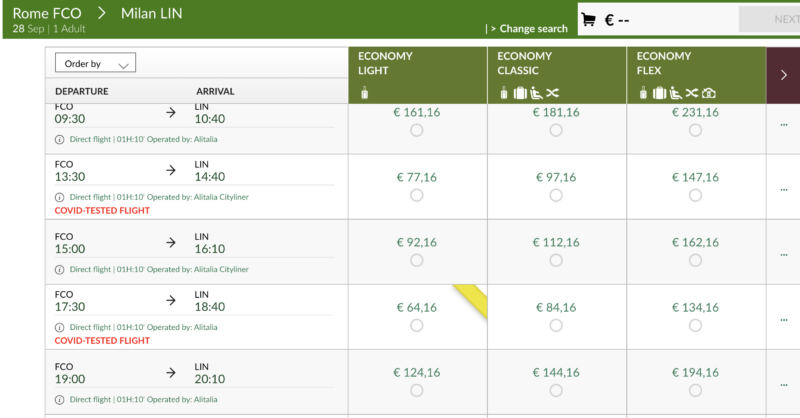Viewport: 800px width, 418px height.
Task: Click the Change search link
Action: [x=528, y=29]
